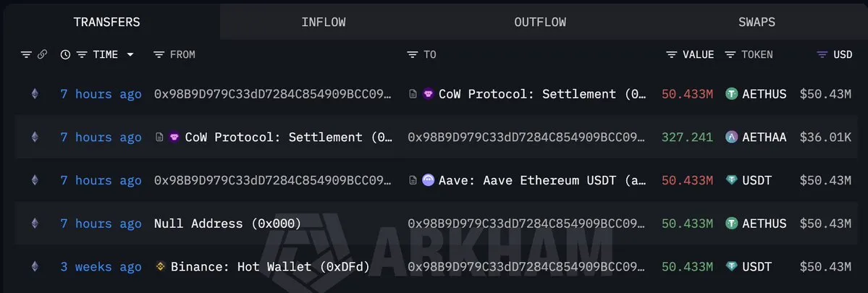Click the Binance logo icon
Screen dimensions: 868x293
pos(161,267)
